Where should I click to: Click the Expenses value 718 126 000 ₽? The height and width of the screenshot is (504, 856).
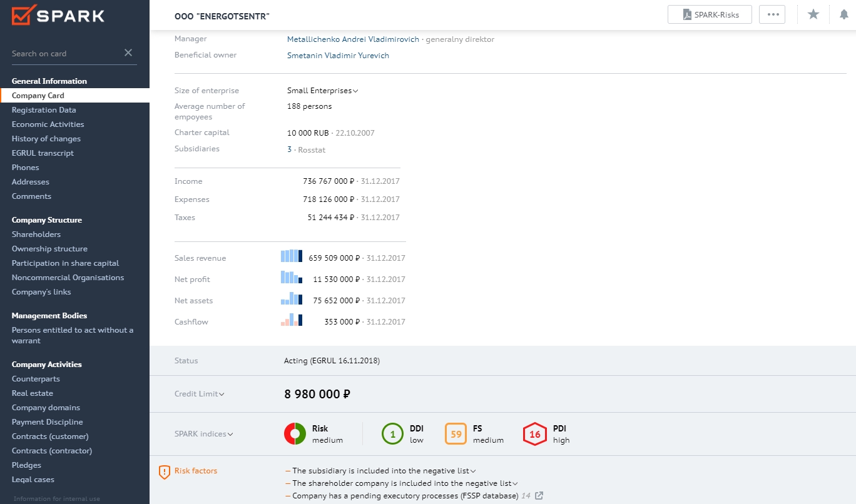329,199
